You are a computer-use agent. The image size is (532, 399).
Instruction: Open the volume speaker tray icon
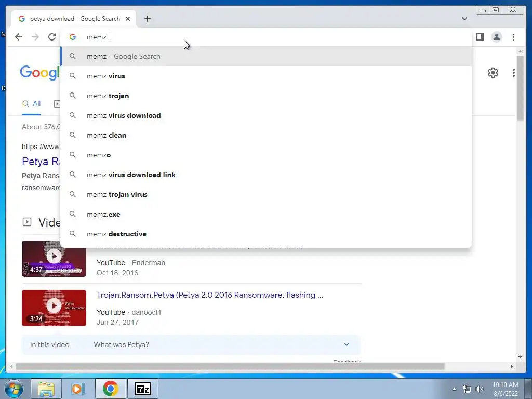point(480,389)
